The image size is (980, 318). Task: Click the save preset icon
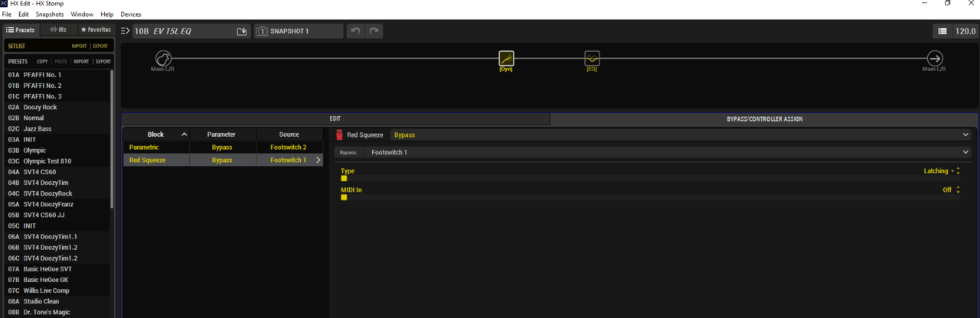[242, 31]
